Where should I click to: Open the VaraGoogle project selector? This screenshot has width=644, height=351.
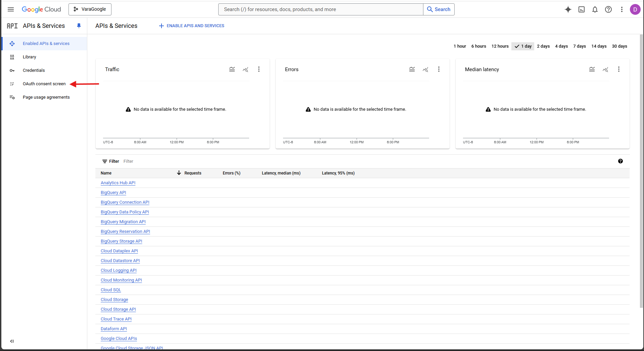(90, 9)
